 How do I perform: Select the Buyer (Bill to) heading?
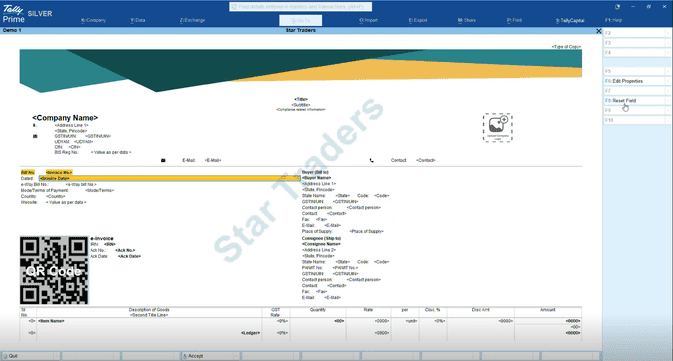point(315,172)
